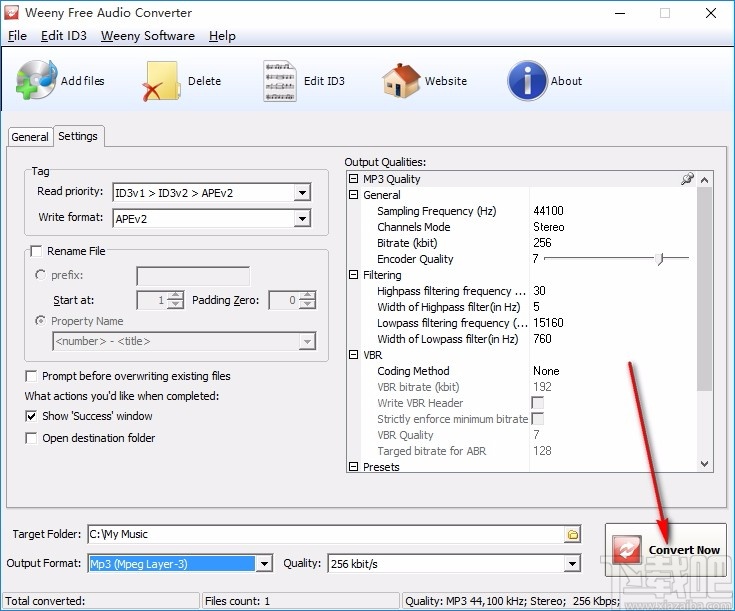Click Files count status bar entry
The image size is (735, 611).
click(301, 601)
